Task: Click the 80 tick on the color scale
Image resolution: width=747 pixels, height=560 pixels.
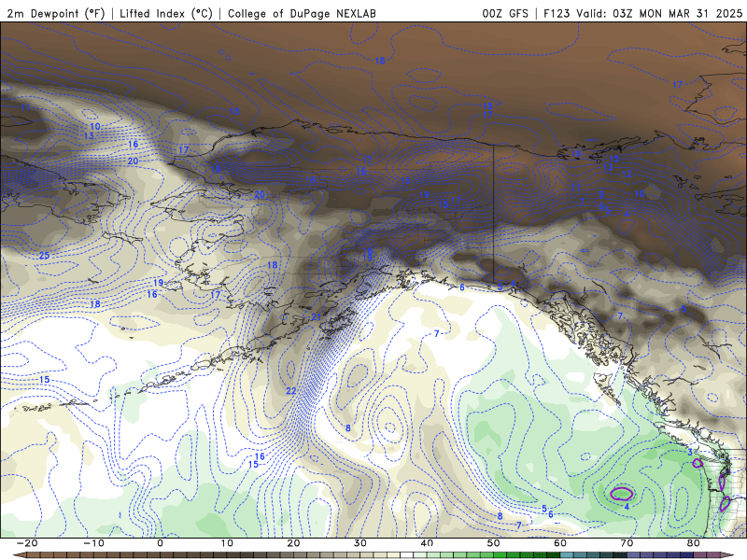Action: point(694,543)
